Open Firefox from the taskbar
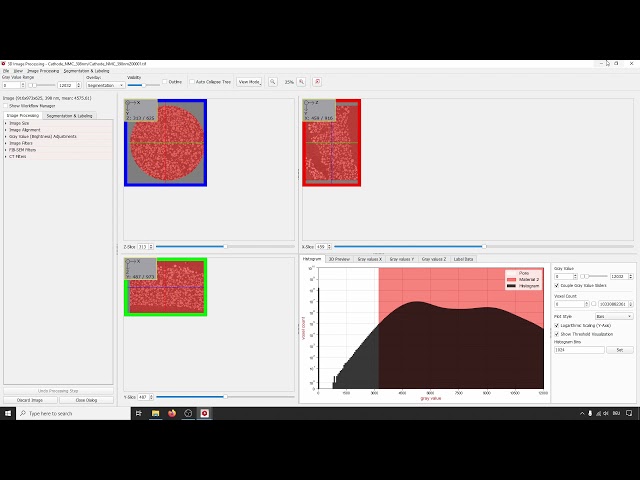640x480 pixels. point(172,413)
